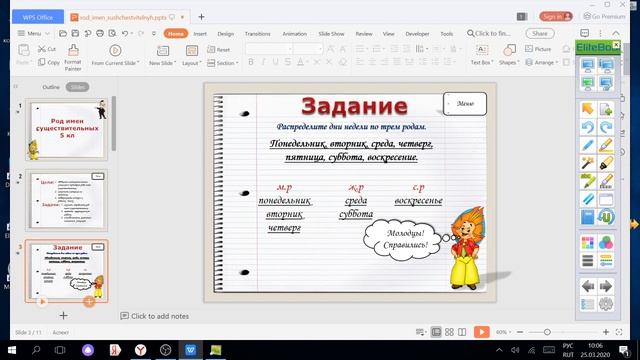Open the colorful grid palette in EliteBoard
The width and height of the screenshot is (640, 360).
(587, 243)
